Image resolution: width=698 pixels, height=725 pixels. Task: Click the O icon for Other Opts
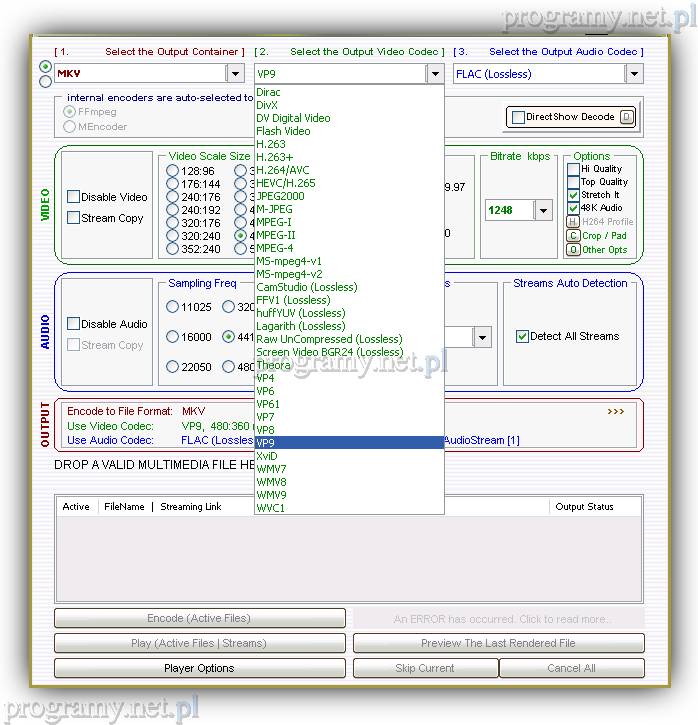pos(573,250)
